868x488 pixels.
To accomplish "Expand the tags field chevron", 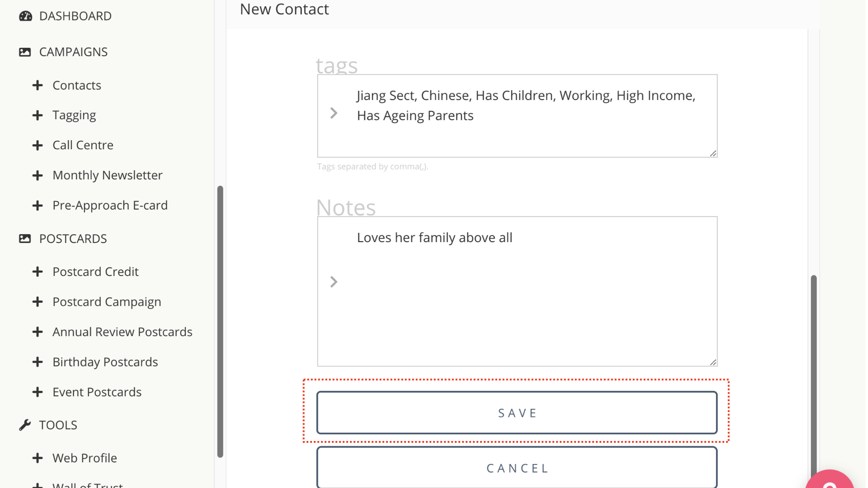I will [x=334, y=113].
